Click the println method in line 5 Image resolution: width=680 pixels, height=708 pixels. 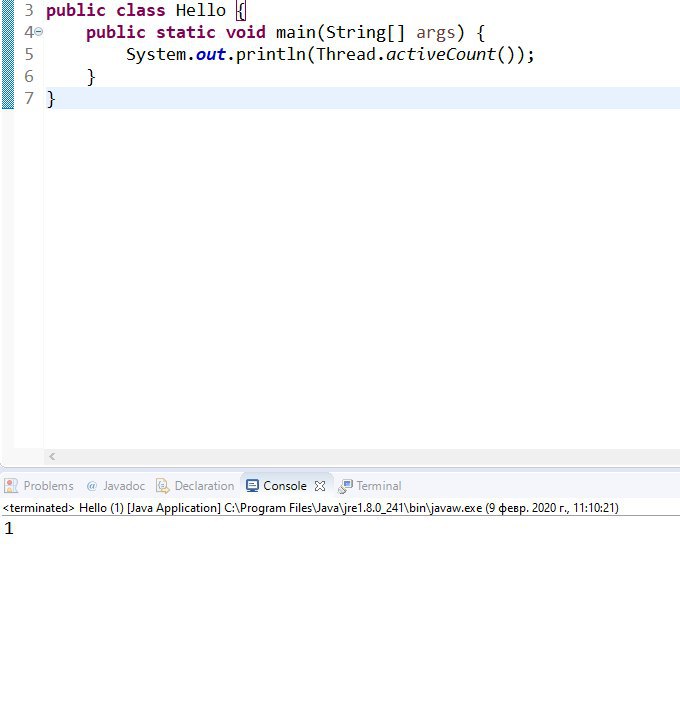coord(271,54)
